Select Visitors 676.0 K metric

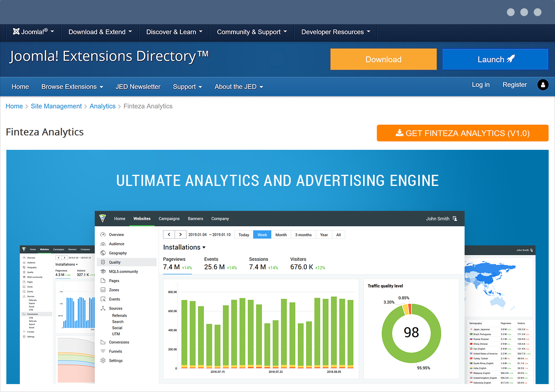tap(308, 264)
